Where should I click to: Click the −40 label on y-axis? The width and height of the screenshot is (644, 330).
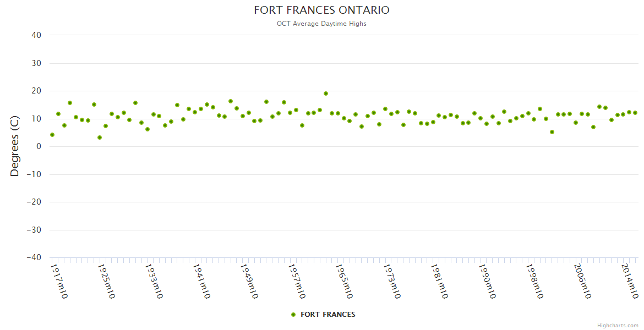pos(34,257)
